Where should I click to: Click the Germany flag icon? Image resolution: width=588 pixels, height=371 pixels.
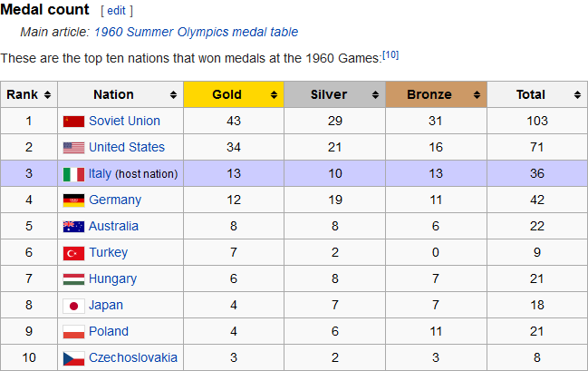coord(73,200)
